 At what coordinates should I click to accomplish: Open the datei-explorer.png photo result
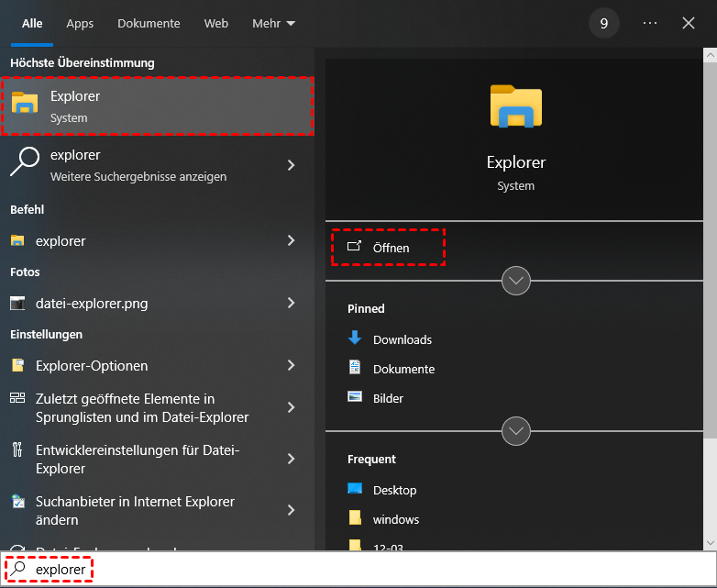click(x=92, y=303)
